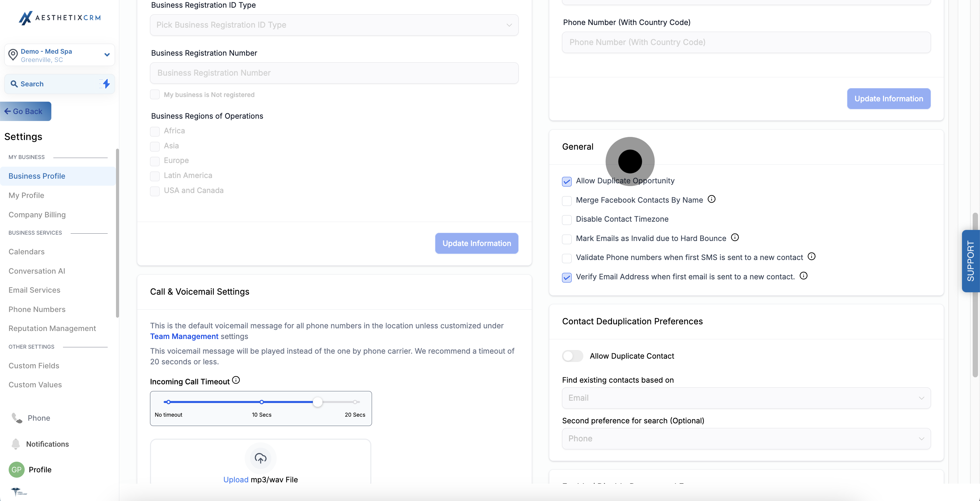Click the upload cloud icon for voicemail

[260, 458]
